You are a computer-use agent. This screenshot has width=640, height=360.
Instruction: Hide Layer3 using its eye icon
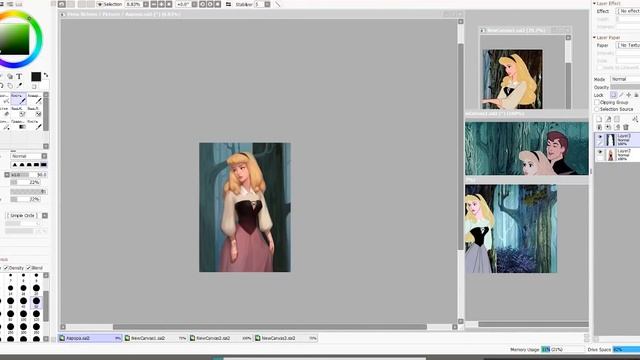click(x=600, y=137)
